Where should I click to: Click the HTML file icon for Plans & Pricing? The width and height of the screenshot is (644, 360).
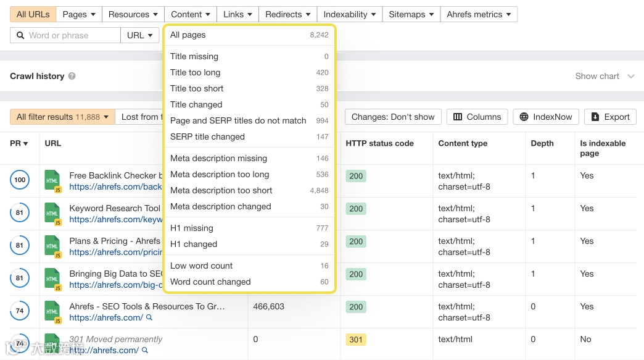tap(53, 246)
